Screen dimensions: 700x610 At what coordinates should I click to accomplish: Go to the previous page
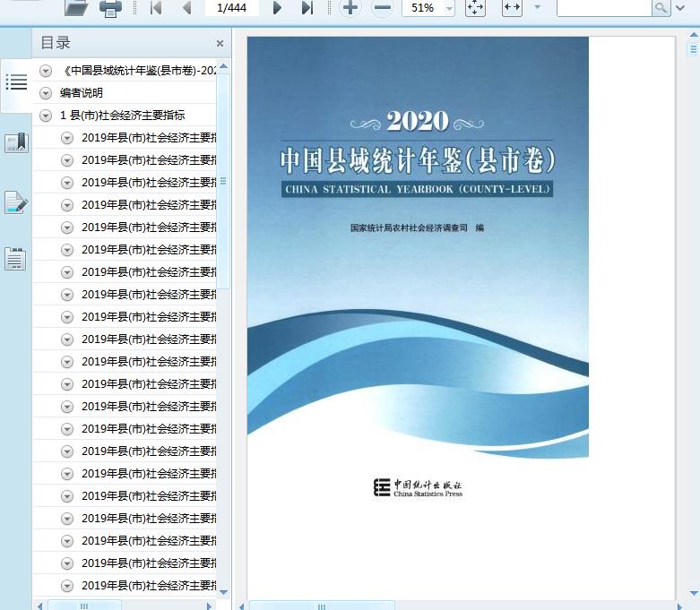(x=187, y=7)
